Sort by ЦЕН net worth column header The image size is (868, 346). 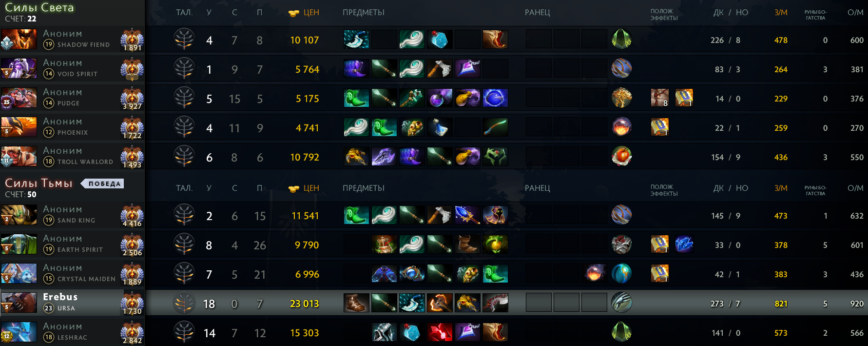coord(304,13)
